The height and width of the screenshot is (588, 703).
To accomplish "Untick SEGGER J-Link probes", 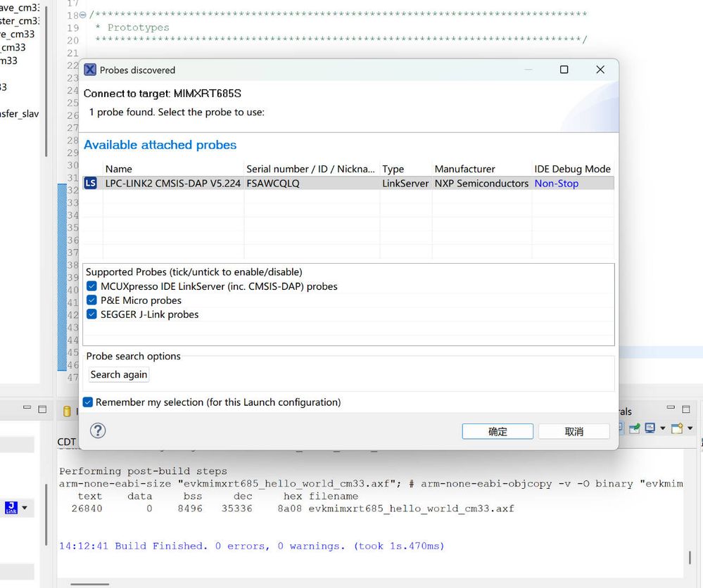I will pos(92,314).
